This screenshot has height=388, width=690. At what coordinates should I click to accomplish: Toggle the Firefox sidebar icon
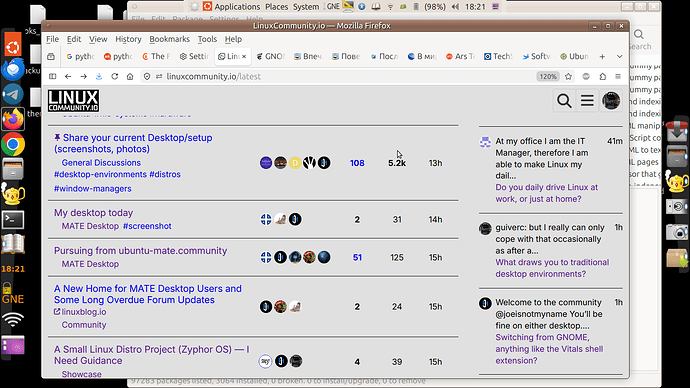click(52, 77)
